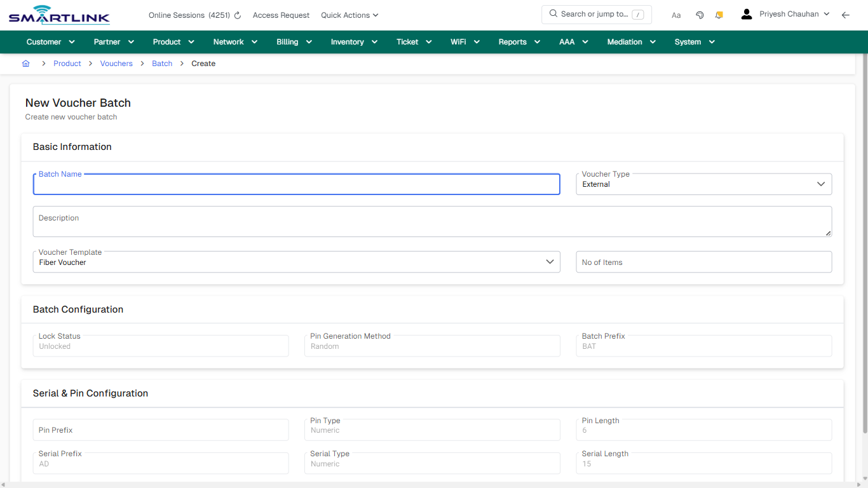This screenshot has width=868, height=488.
Task: Open the notifications bell
Action: coord(719,14)
